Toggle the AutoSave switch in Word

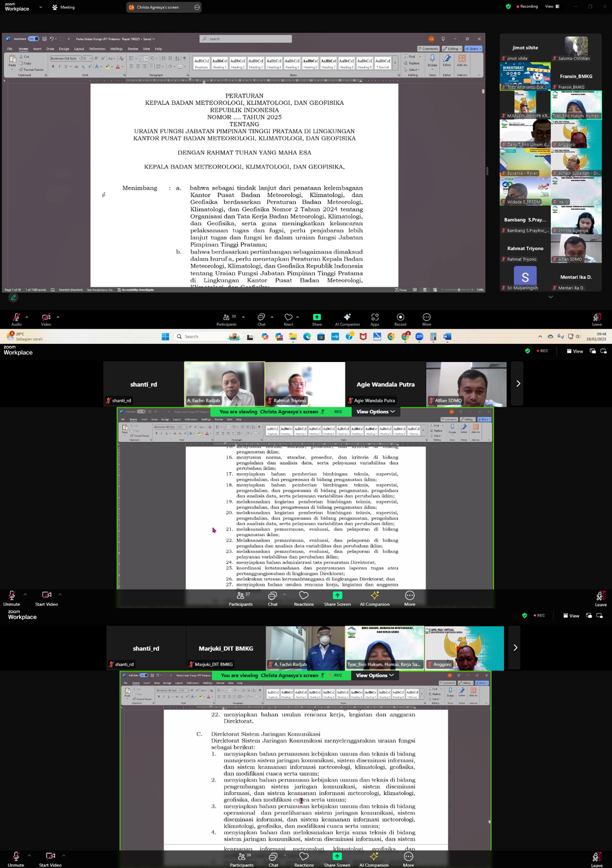[x=34, y=38]
